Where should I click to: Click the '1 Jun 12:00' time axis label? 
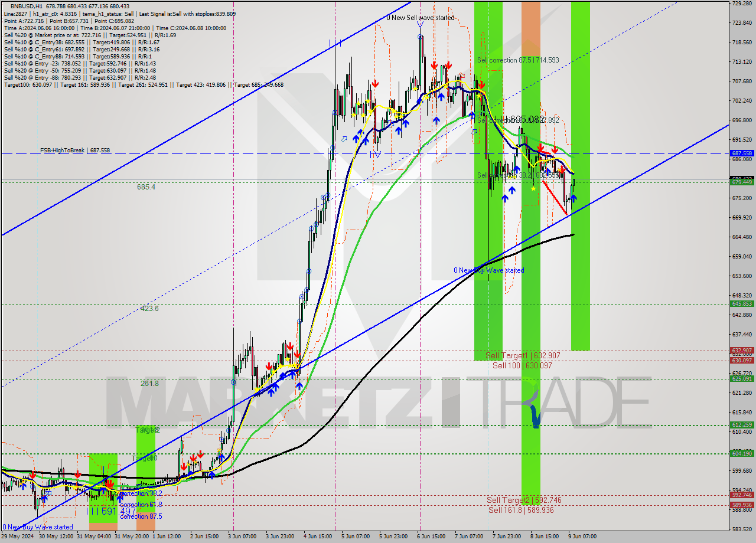click(x=167, y=537)
